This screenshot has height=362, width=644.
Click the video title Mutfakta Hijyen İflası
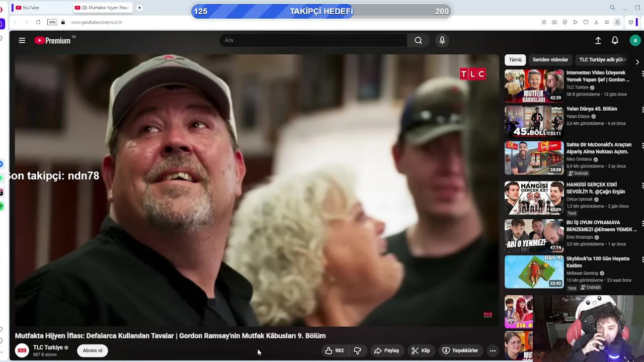170,336
